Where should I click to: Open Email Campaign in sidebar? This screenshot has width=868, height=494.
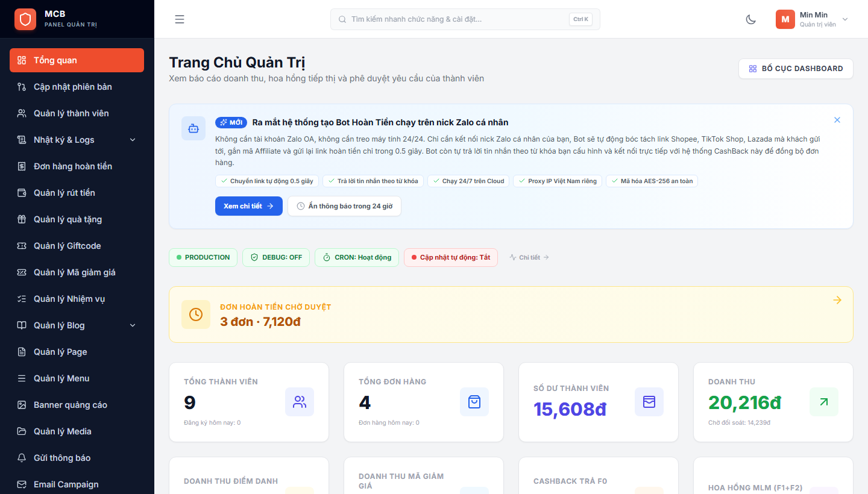[x=77, y=484]
